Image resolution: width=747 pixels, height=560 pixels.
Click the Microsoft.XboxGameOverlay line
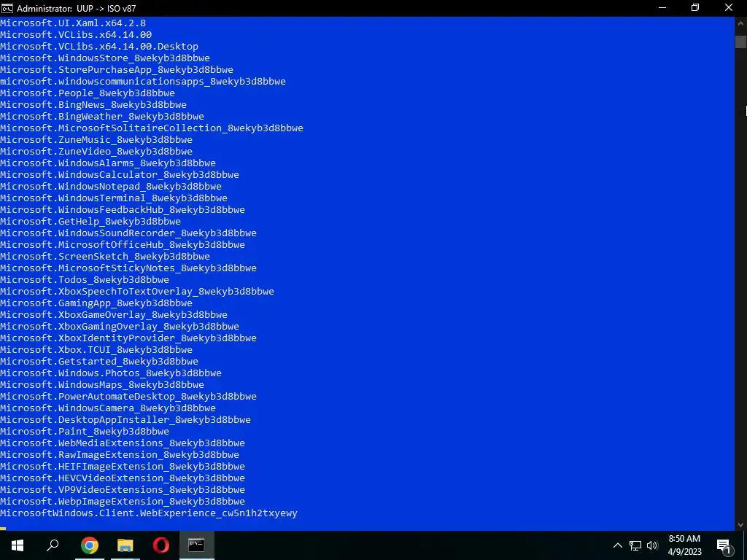pyautogui.click(x=114, y=315)
